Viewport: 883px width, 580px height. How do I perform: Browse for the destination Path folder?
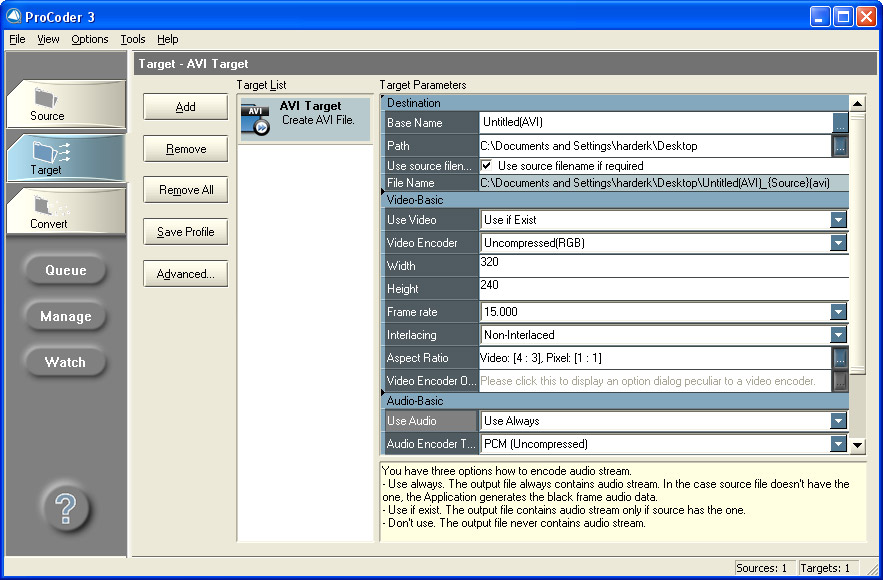840,146
